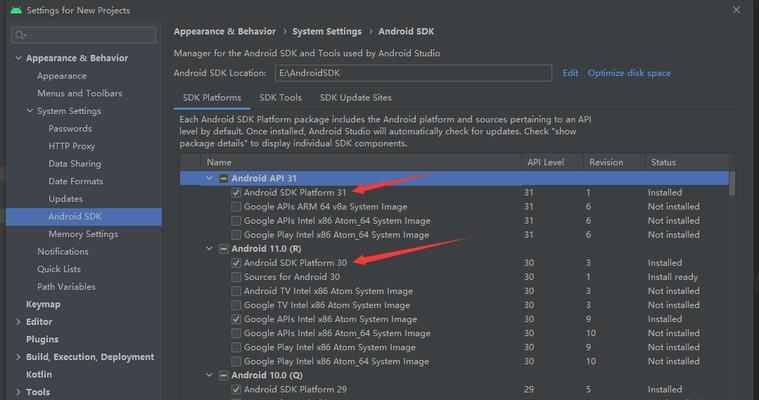Screen dimensions: 759x400
Task: Check API 30 Google Play Intel x86 Atom image
Action: point(236,347)
